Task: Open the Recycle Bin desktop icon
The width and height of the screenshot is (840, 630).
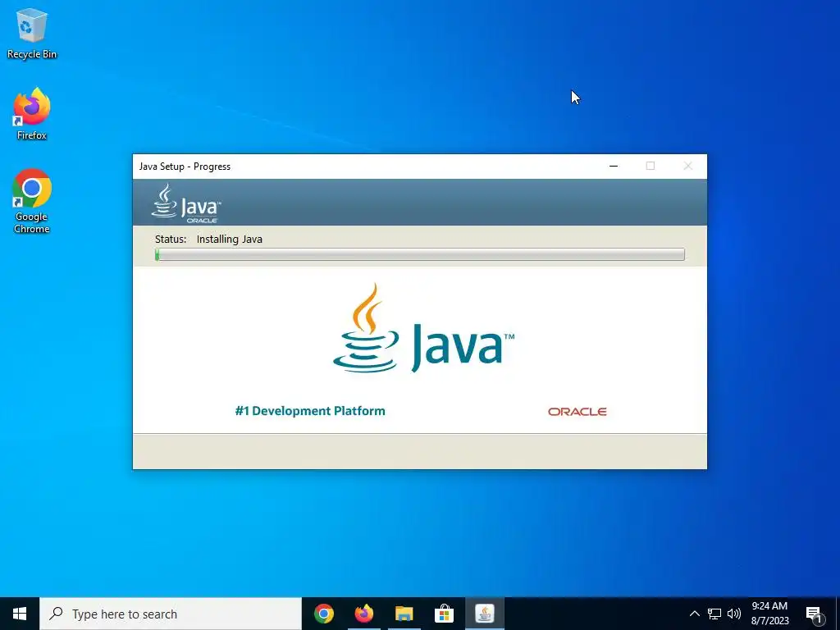Action: coord(32,33)
